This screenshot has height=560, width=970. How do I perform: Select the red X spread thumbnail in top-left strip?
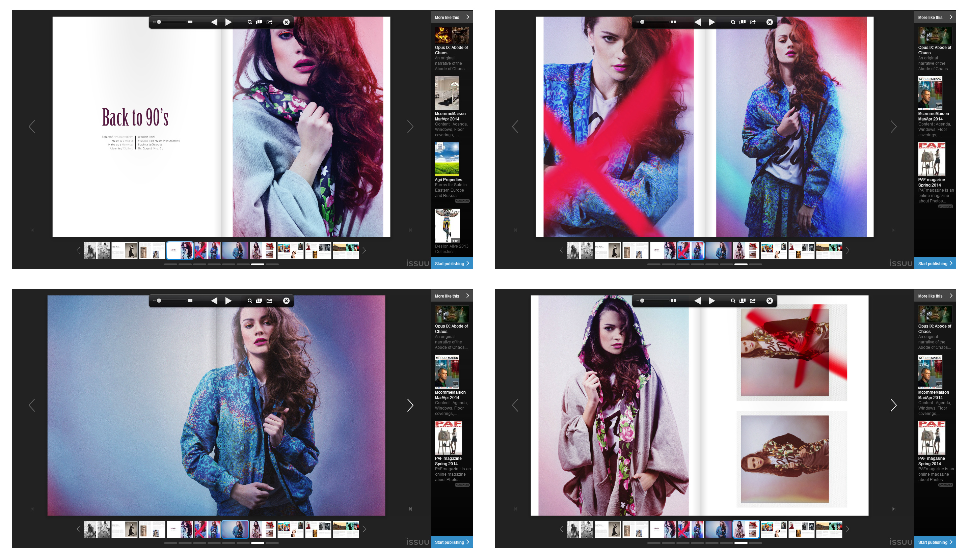point(207,250)
